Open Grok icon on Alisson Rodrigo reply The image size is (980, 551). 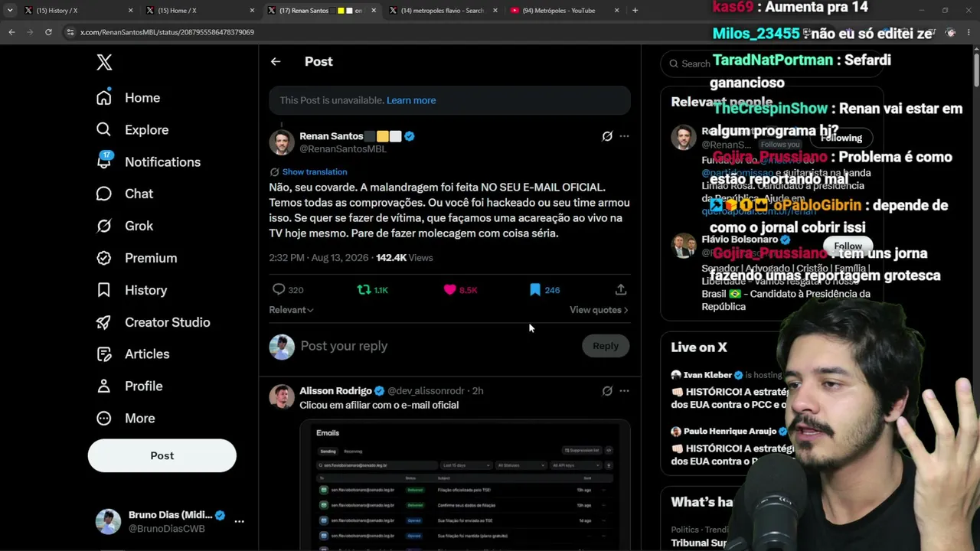point(607,391)
